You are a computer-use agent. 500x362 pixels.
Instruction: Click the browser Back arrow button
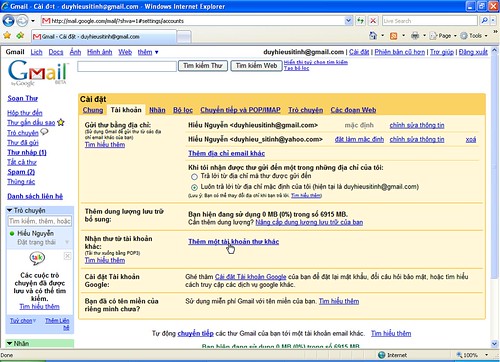tap(8, 21)
